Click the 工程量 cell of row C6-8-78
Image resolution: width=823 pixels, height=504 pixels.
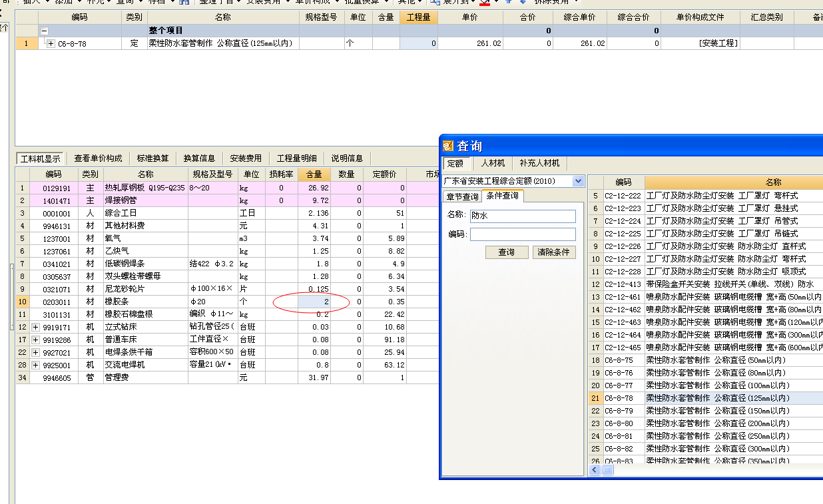coord(419,43)
